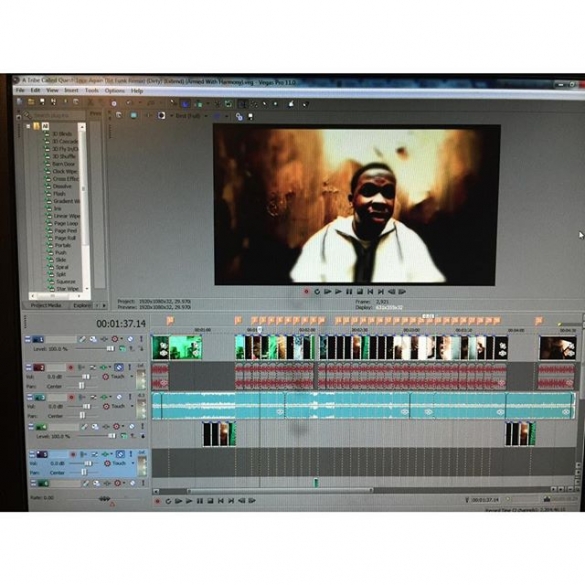Toggle mute on audio track 5
The width and height of the screenshot is (585, 585).
pos(120,454)
